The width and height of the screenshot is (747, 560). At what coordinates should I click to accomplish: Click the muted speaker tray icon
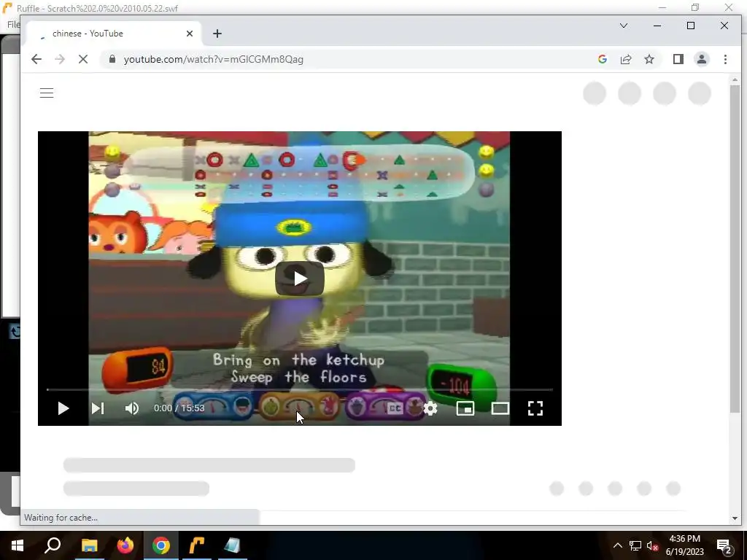652,545
